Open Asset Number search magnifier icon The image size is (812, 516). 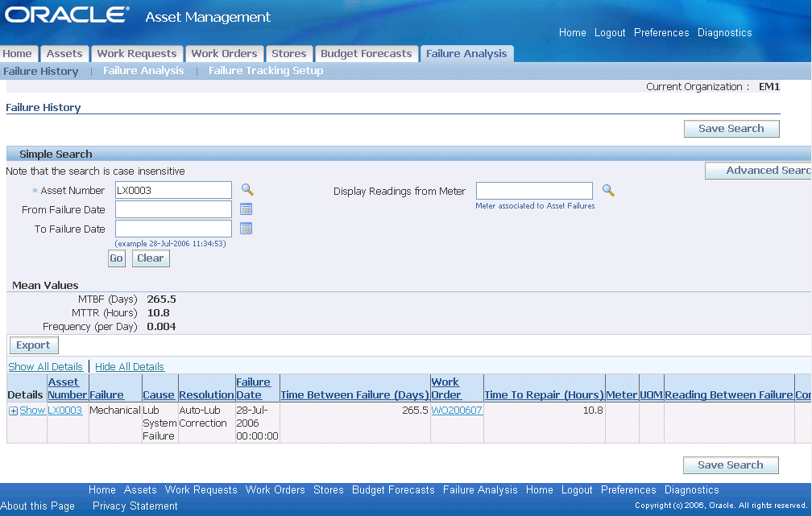(x=247, y=189)
